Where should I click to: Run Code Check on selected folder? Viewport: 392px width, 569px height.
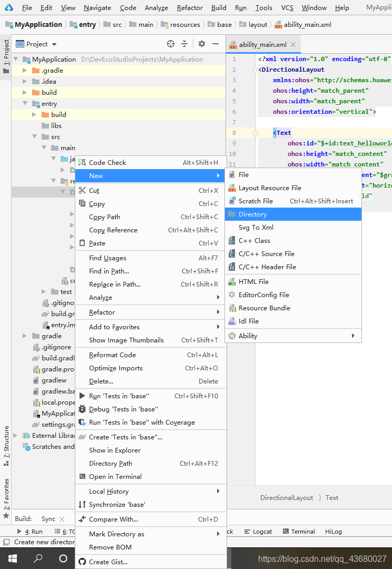coord(151,163)
